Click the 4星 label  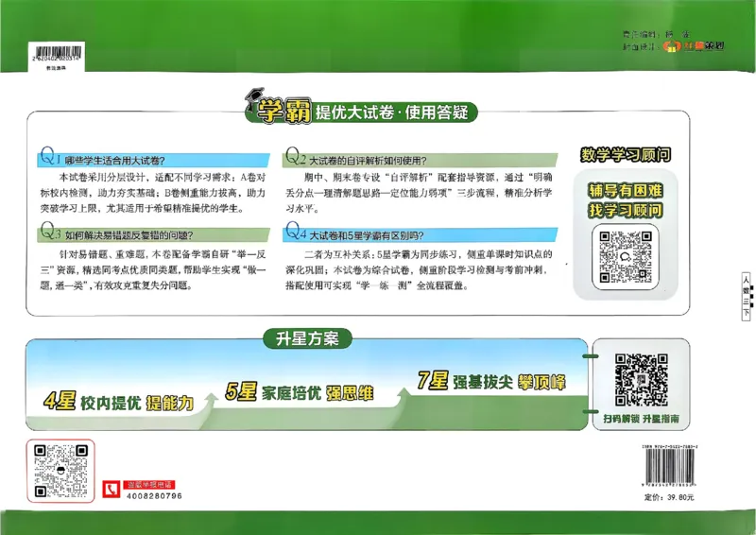click(60, 402)
